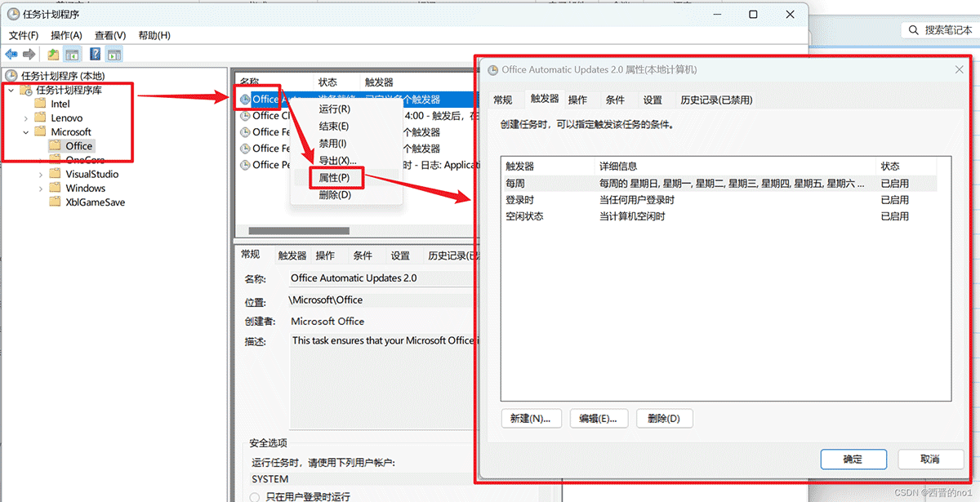
Task: Switch to the 条件 tab in dialog
Action: click(x=617, y=99)
